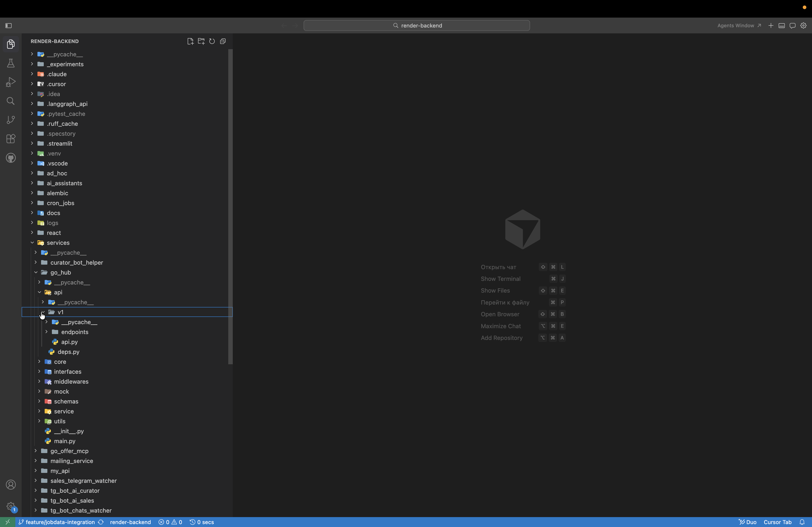Screen dimensions: 812x527
Task: Click the New Folder icon in explorer header
Action: [201, 41]
